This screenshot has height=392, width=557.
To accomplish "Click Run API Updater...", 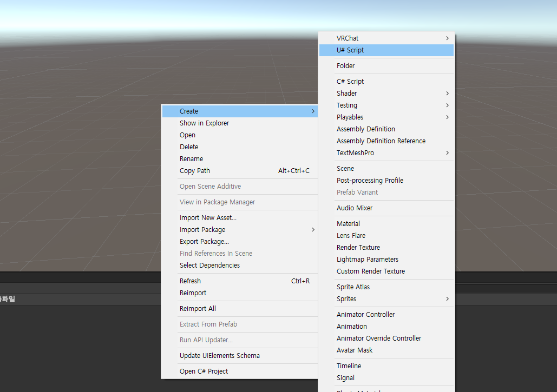I will pyautogui.click(x=240, y=340).
